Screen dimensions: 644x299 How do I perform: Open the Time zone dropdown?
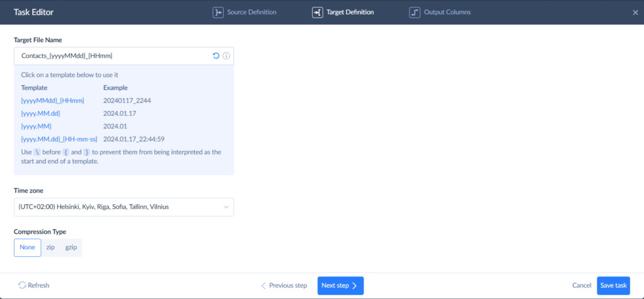[x=124, y=207]
